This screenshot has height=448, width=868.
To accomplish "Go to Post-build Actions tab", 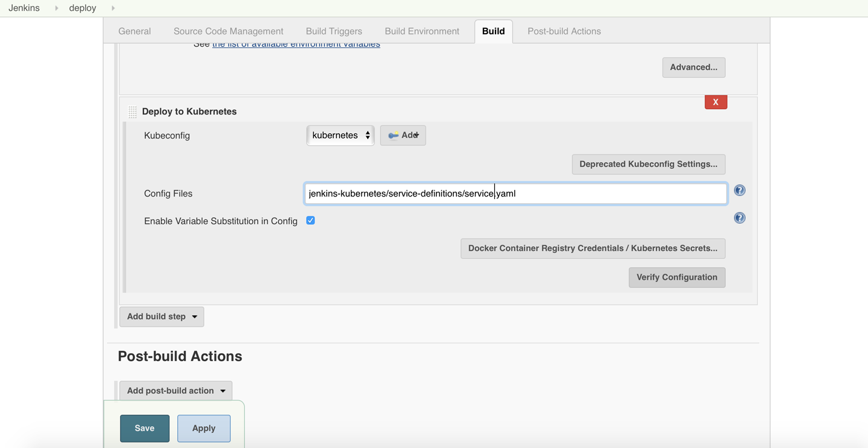I will tap(564, 31).
